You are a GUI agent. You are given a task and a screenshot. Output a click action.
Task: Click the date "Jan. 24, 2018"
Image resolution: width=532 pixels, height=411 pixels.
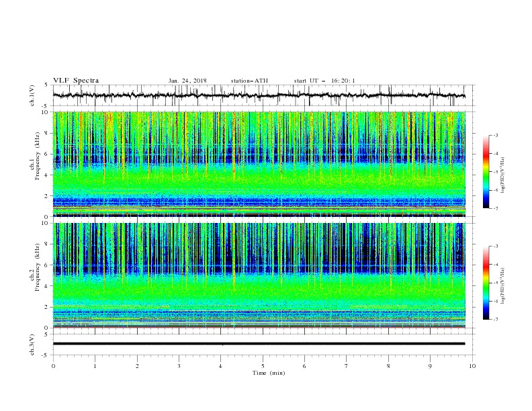[187, 81]
